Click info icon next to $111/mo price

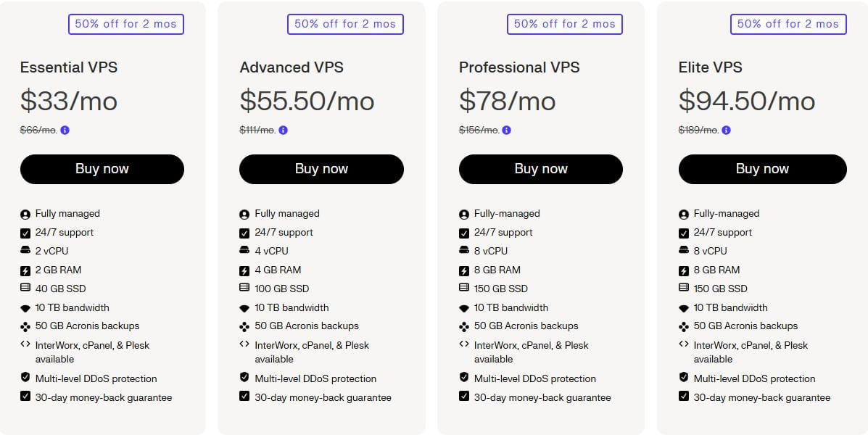[x=284, y=130]
